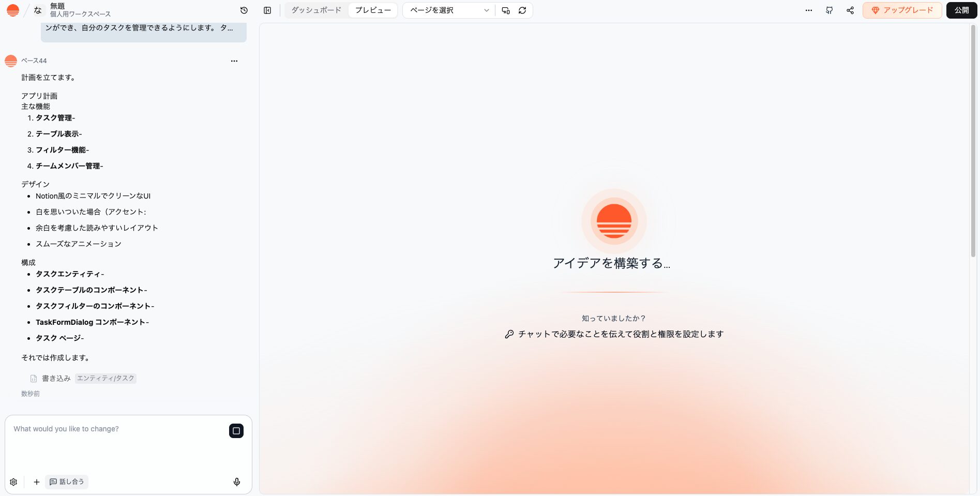Open the ページを選択 dropdown

pyautogui.click(x=448, y=10)
